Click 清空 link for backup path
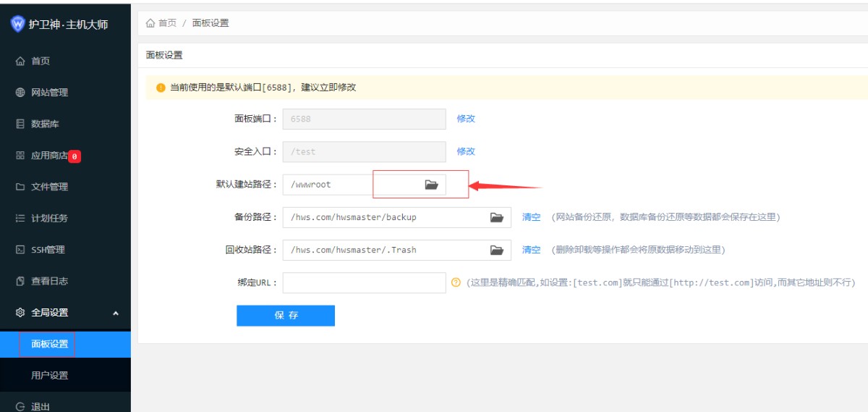This screenshot has width=868, height=412. pos(532,217)
